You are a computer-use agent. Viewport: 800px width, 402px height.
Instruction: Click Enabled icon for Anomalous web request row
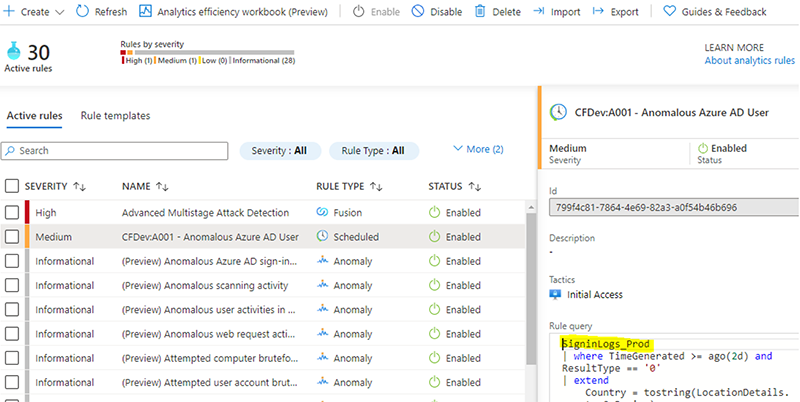click(434, 334)
